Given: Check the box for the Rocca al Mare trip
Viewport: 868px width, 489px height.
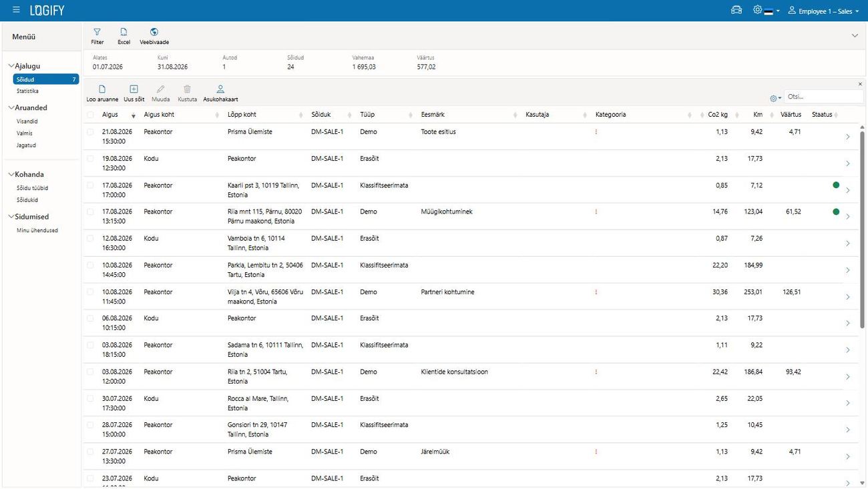Looking at the screenshot, I should pos(90,398).
